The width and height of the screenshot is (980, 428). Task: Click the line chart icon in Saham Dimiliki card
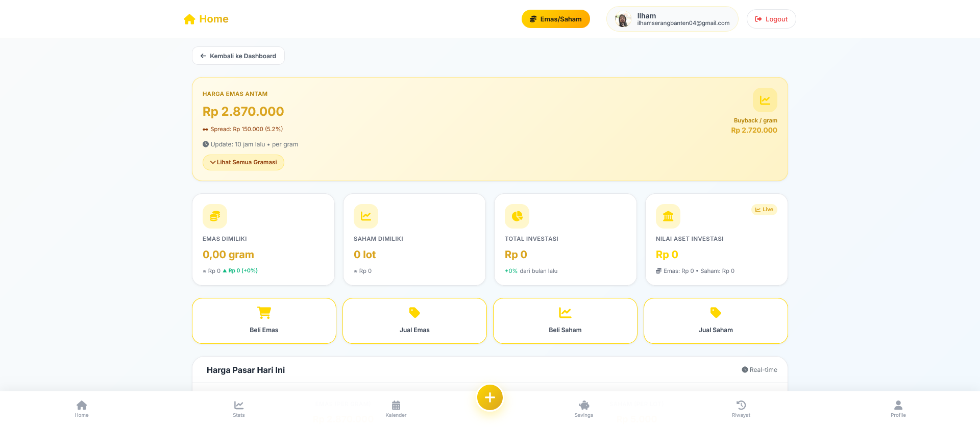(x=366, y=216)
